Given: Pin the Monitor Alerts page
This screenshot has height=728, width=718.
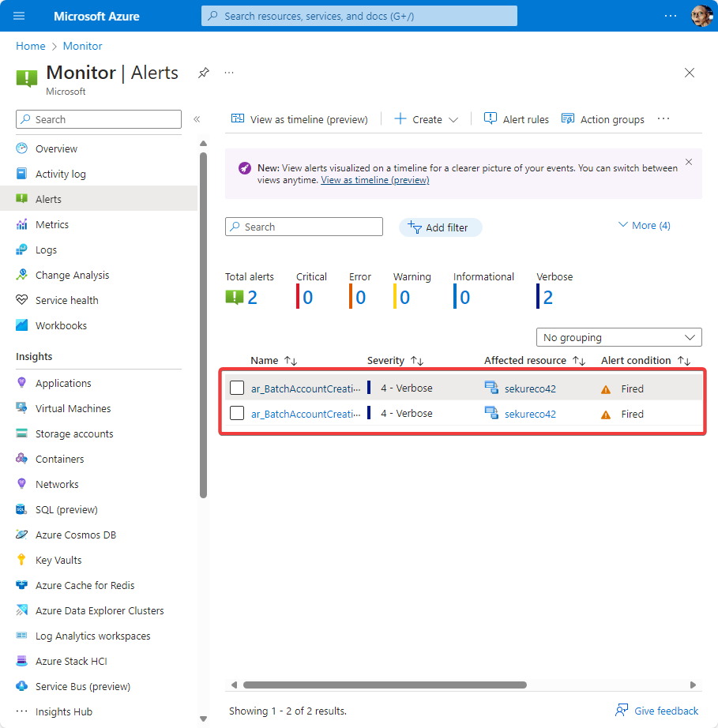Looking at the screenshot, I should (x=203, y=73).
